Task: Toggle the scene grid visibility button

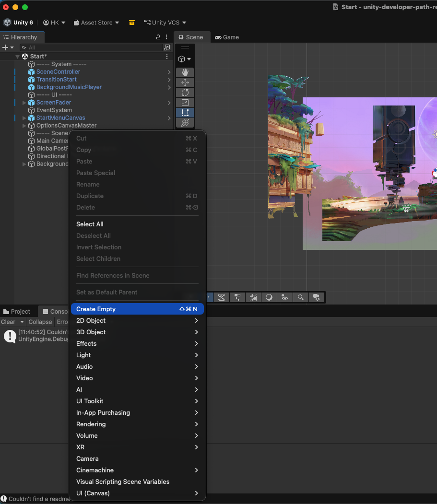Action: [253, 297]
